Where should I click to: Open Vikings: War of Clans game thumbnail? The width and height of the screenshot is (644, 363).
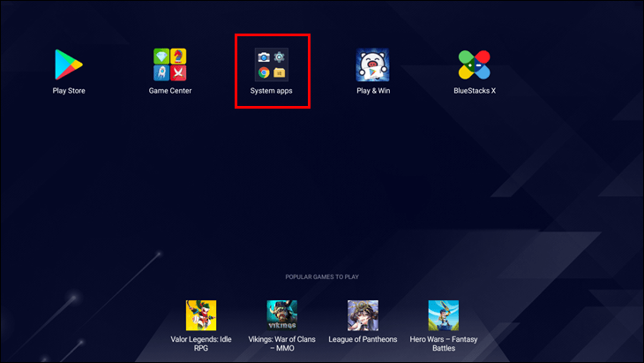tap(281, 315)
